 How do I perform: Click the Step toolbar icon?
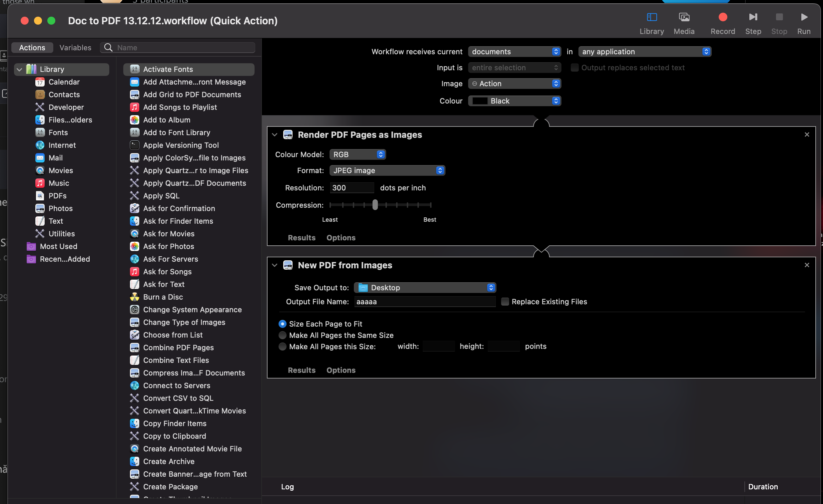coord(753,17)
